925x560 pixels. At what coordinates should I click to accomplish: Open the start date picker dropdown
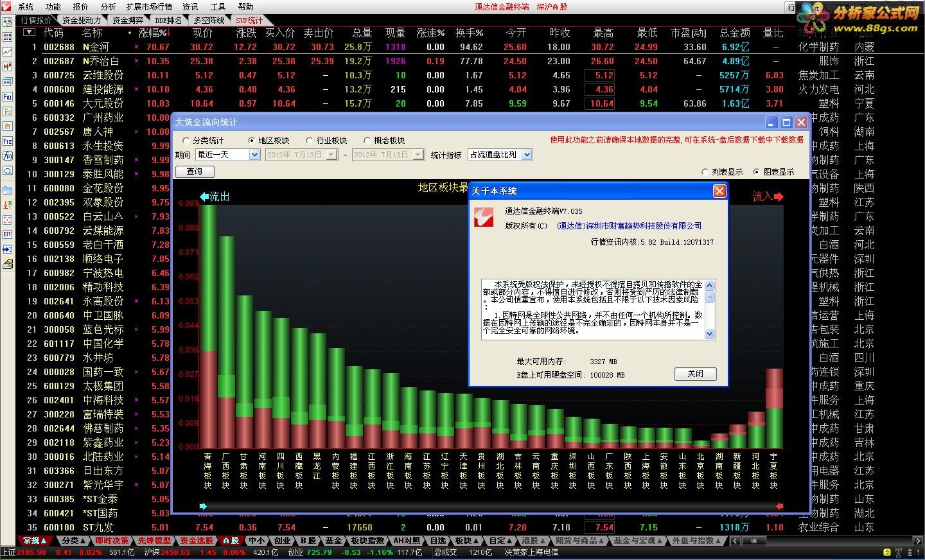[331, 155]
